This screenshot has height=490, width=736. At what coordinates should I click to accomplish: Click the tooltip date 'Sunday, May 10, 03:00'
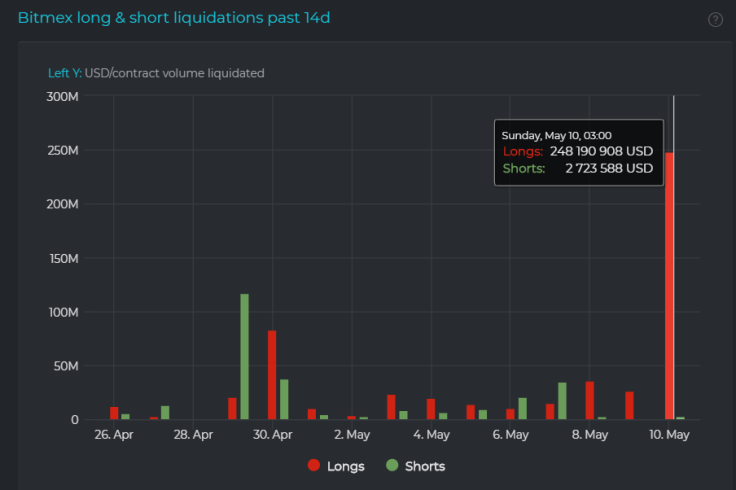click(556, 136)
